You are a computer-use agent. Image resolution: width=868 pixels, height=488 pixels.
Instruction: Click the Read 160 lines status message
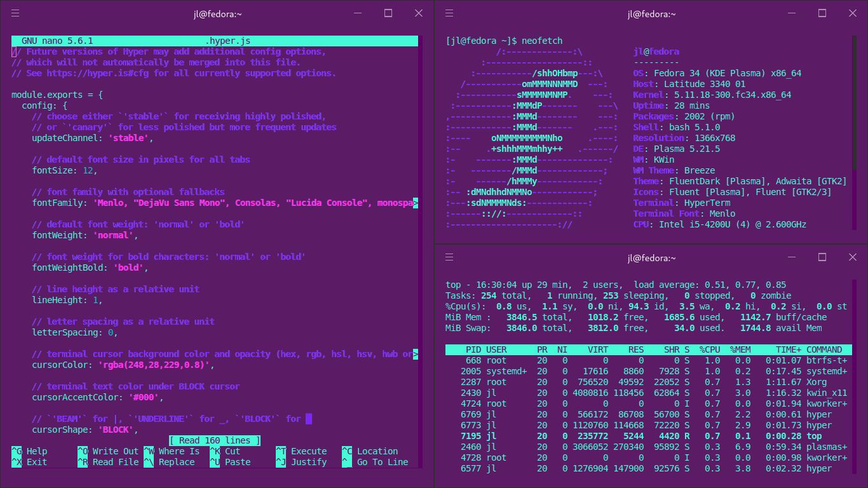point(215,440)
